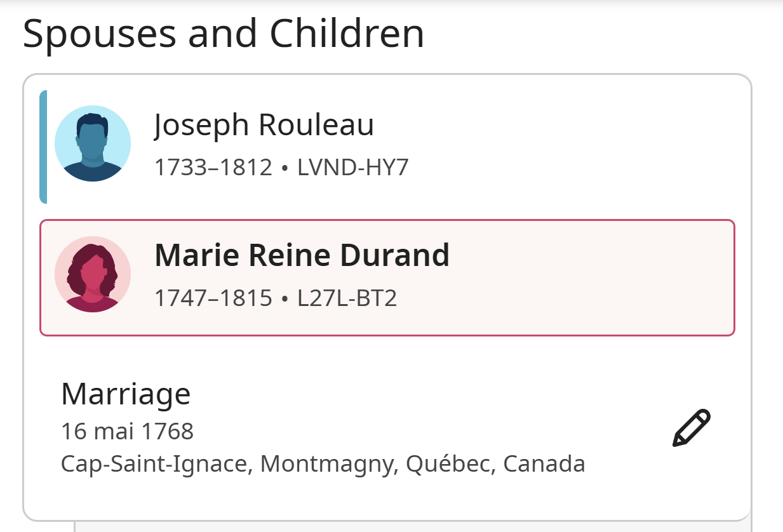The image size is (783, 532).
Task: Click Joseph Rouleau's male avatar icon
Action: [x=93, y=143]
